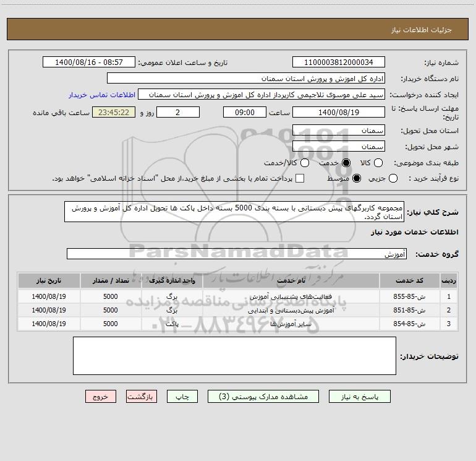The image size is (476, 461).
Task: Click the اطلاعات خدمات مورد نیاز heading
Action: [x=415, y=232]
